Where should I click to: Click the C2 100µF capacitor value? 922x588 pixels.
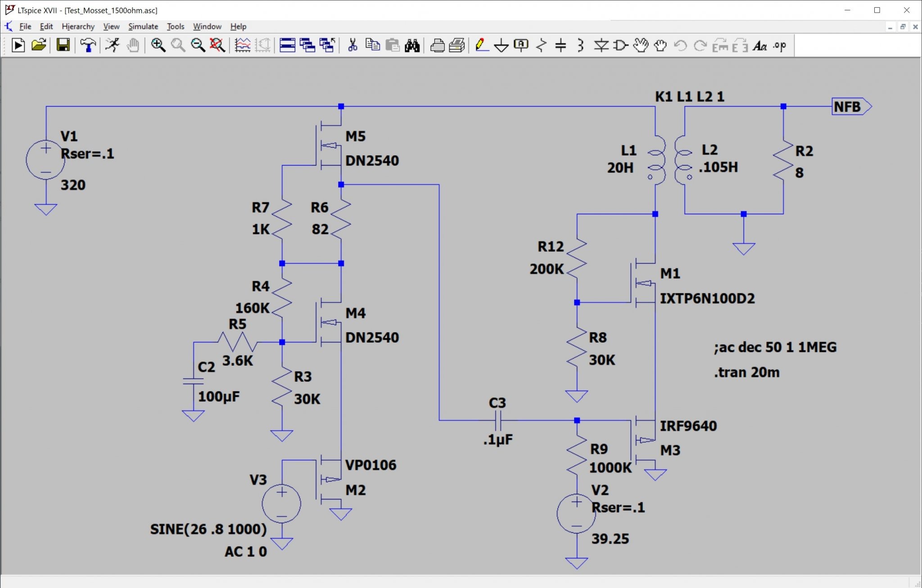[219, 396]
